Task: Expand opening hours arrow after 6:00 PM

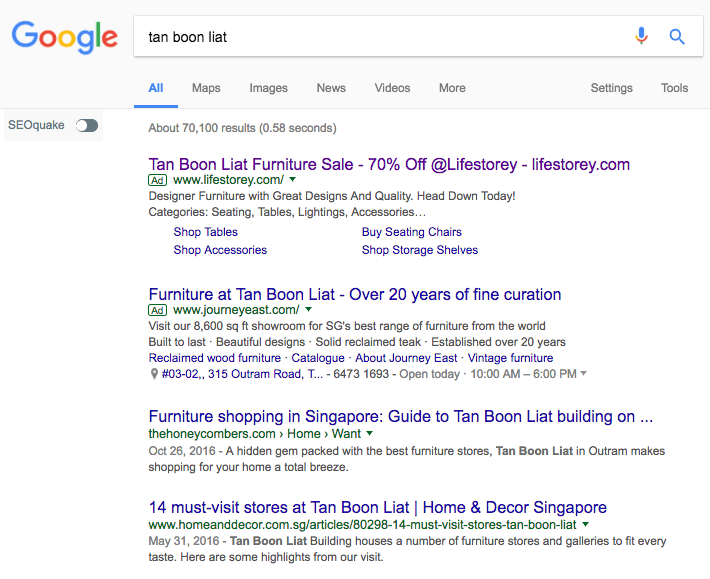Action: (x=583, y=373)
